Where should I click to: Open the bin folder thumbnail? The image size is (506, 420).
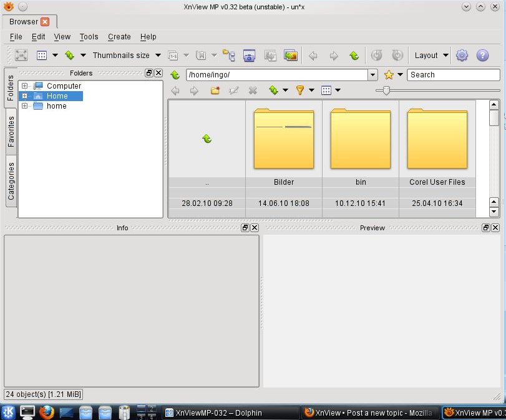coord(361,139)
